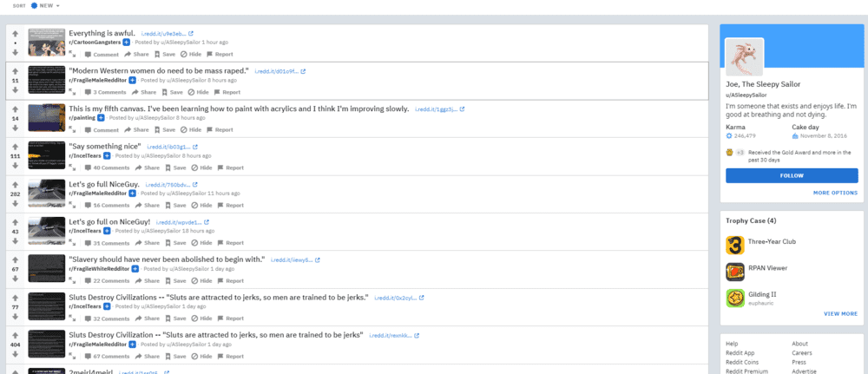Select the RPAN Viewer trophy icon
Image resolution: width=868 pixels, height=374 pixels.
[x=735, y=272]
